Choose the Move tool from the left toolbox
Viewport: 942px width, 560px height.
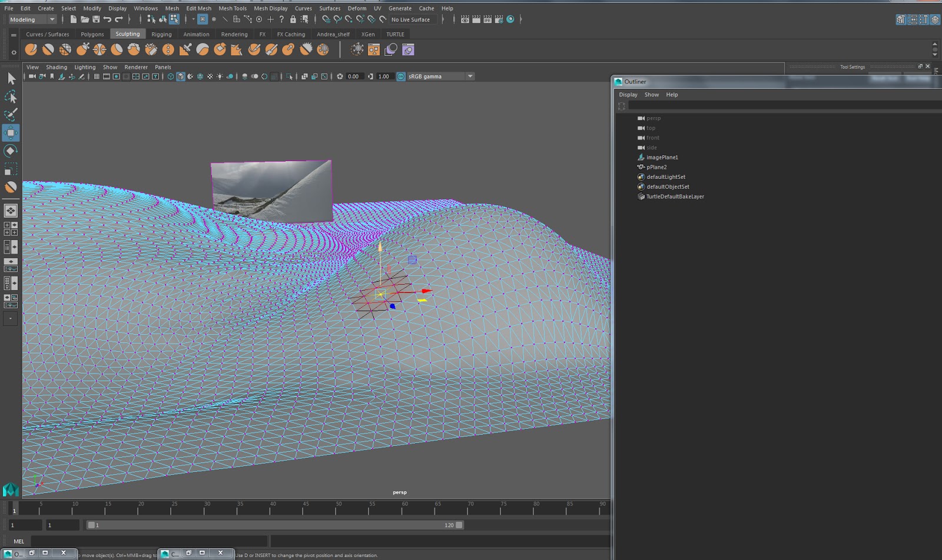tap(11, 133)
